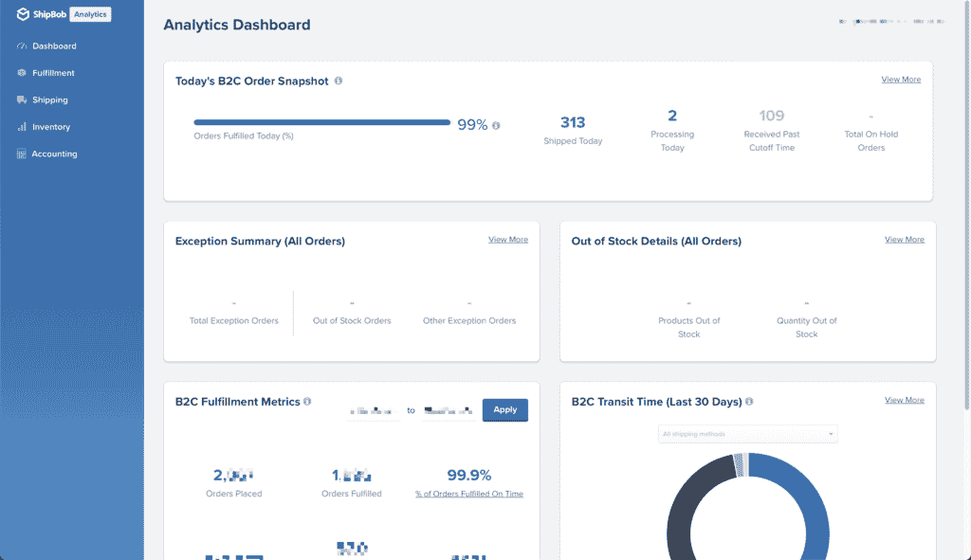Click the Inventory bar-chart icon in sidebar
Image resolution: width=971 pixels, height=560 pixels.
(22, 127)
